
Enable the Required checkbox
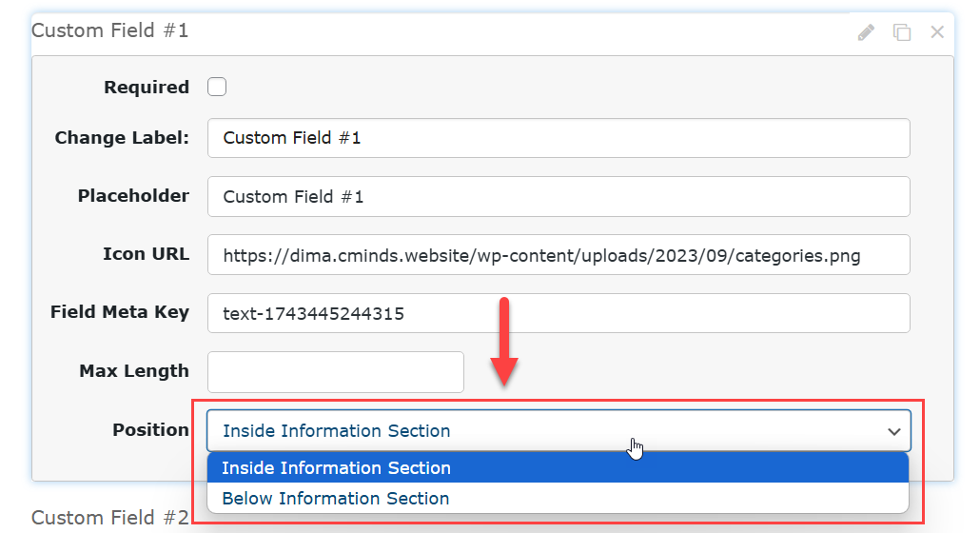(217, 87)
